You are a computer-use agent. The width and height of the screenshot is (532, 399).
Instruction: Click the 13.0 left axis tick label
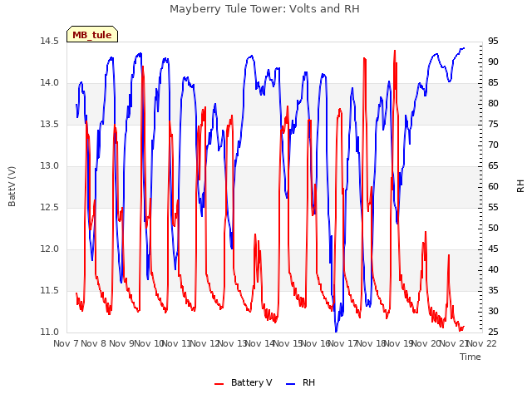click(50, 165)
